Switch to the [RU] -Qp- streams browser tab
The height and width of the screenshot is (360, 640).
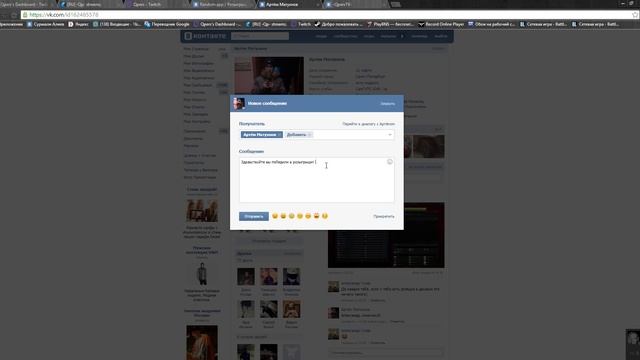point(90,4)
